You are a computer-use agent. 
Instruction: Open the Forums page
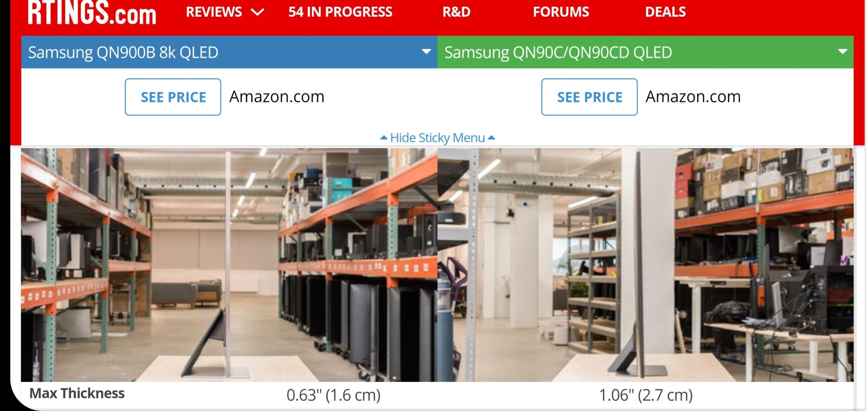561,12
